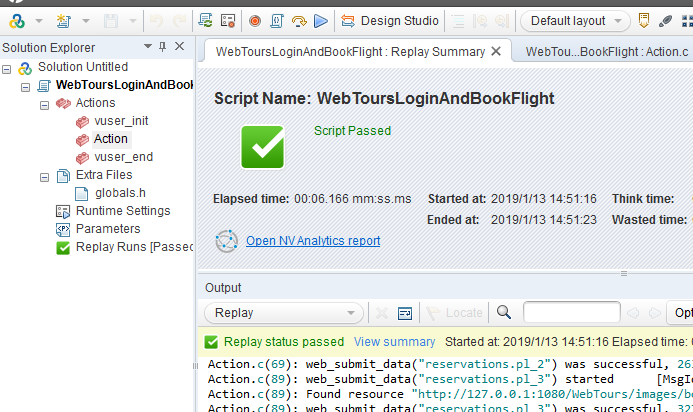Collapse the Actions tree node
The image size is (693, 412).
click(x=44, y=105)
